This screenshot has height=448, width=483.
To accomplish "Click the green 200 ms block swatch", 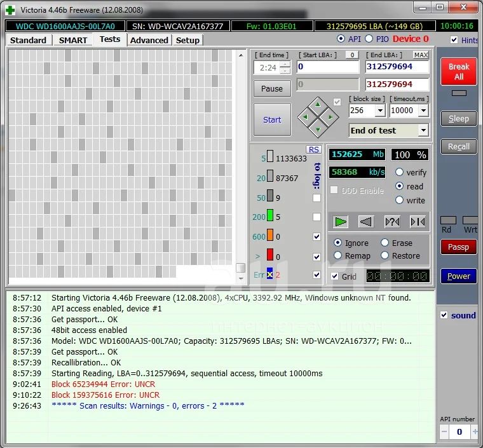I will (x=270, y=215).
